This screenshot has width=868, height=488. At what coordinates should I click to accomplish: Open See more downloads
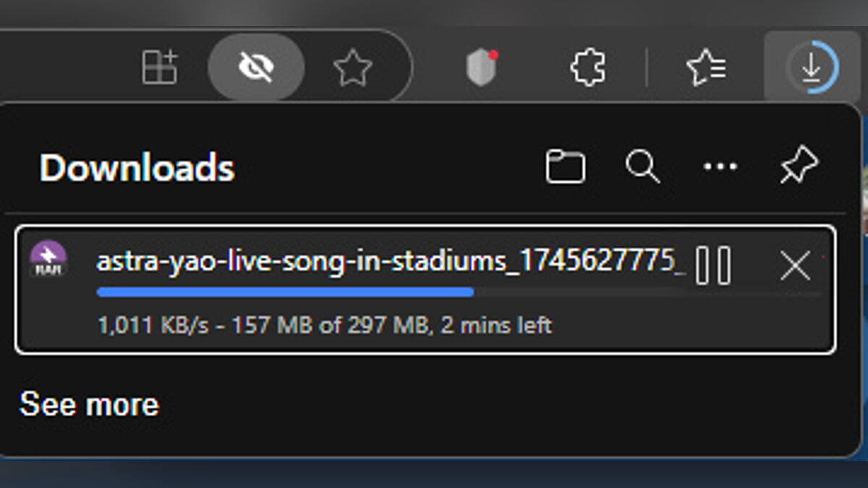point(89,404)
